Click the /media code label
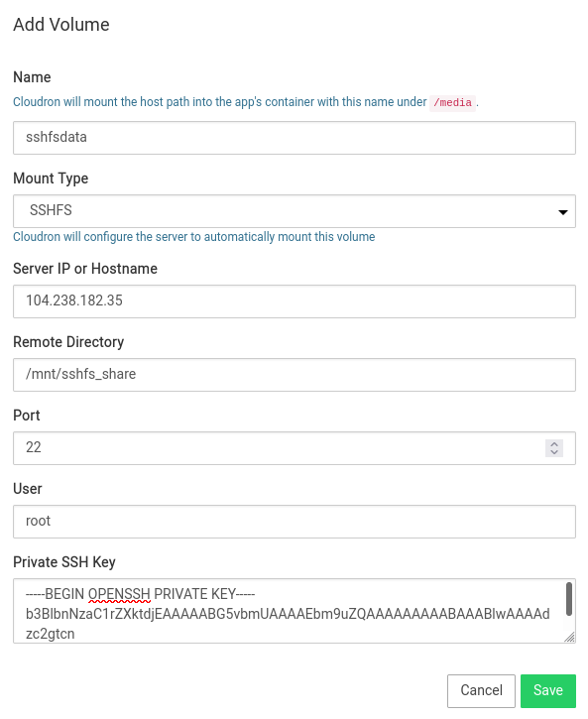Viewport: 588px width, 719px height. point(453,102)
